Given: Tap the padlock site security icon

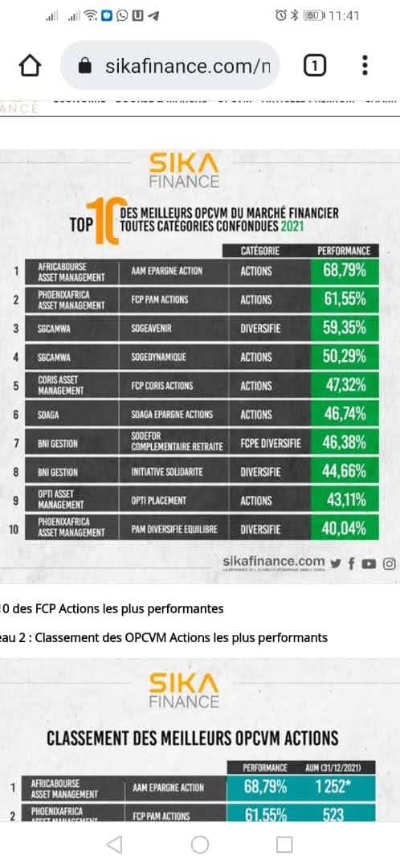Looking at the screenshot, I should (x=84, y=67).
